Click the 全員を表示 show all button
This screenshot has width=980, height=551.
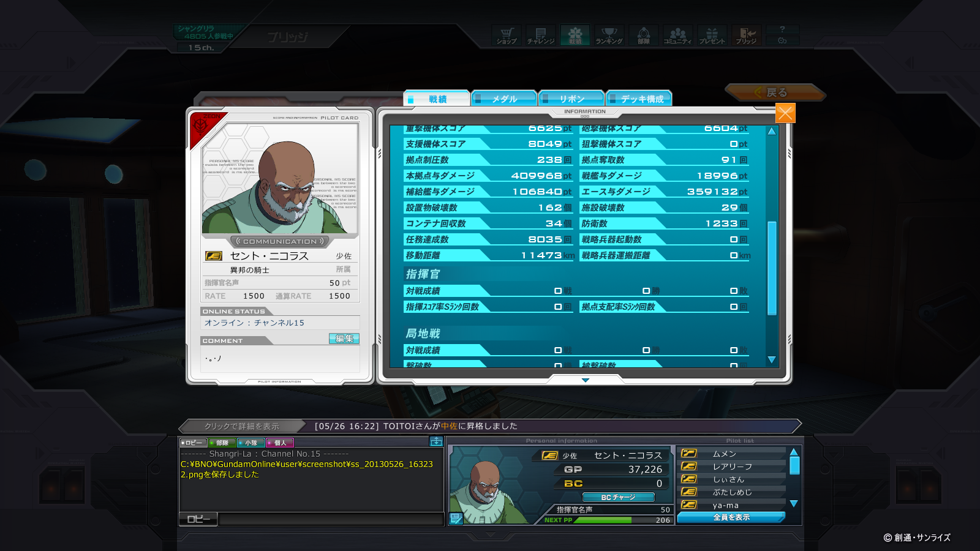click(x=731, y=517)
